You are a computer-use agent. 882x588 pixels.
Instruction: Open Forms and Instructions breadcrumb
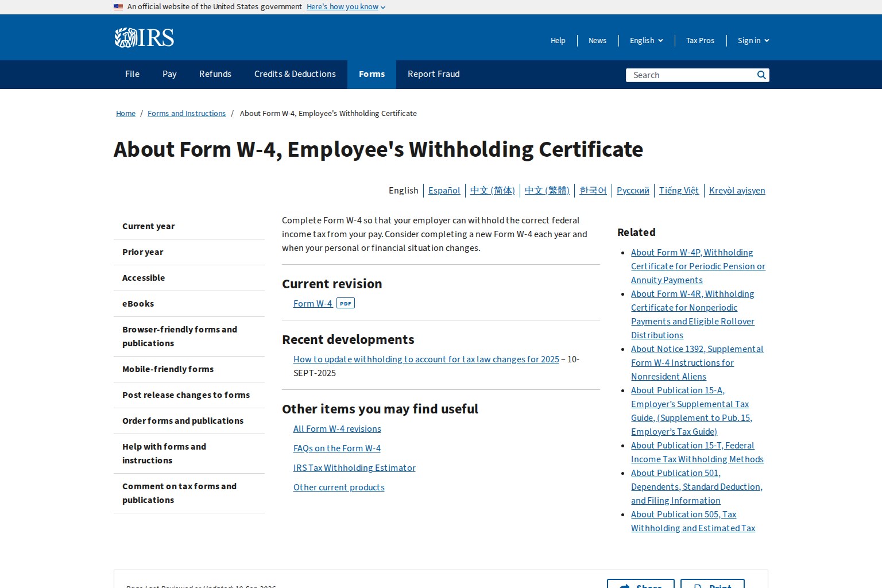(187, 114)
